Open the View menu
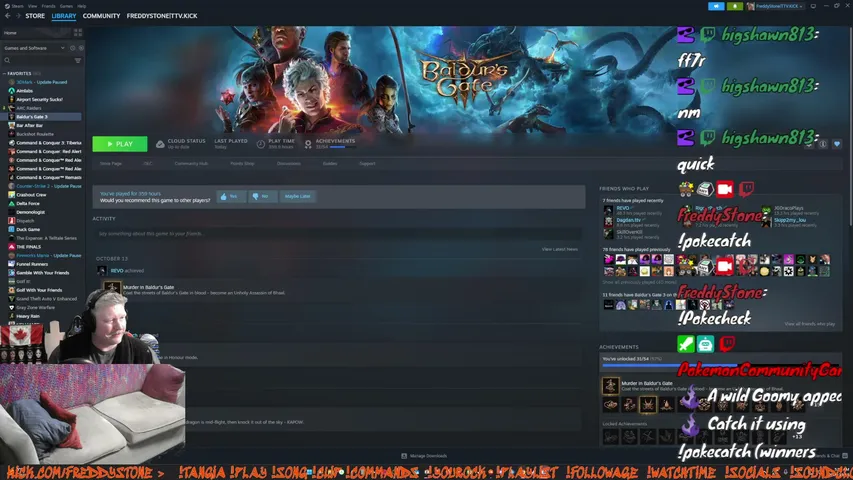This screenshot has height=480, width=853. pyautogui.click(x=33, y=6)
